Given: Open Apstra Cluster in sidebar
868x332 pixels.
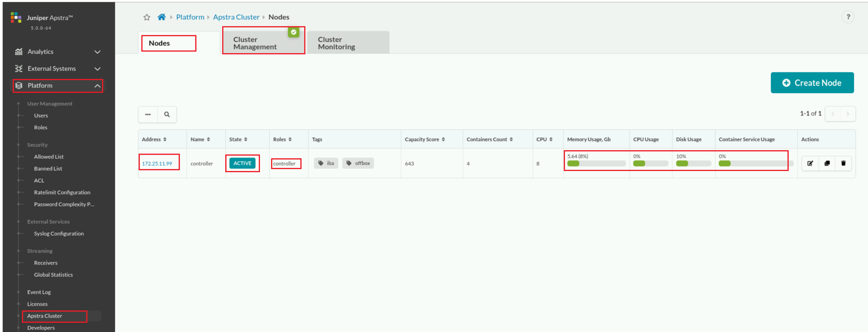Looking at the screenshot, I should 45,316.
